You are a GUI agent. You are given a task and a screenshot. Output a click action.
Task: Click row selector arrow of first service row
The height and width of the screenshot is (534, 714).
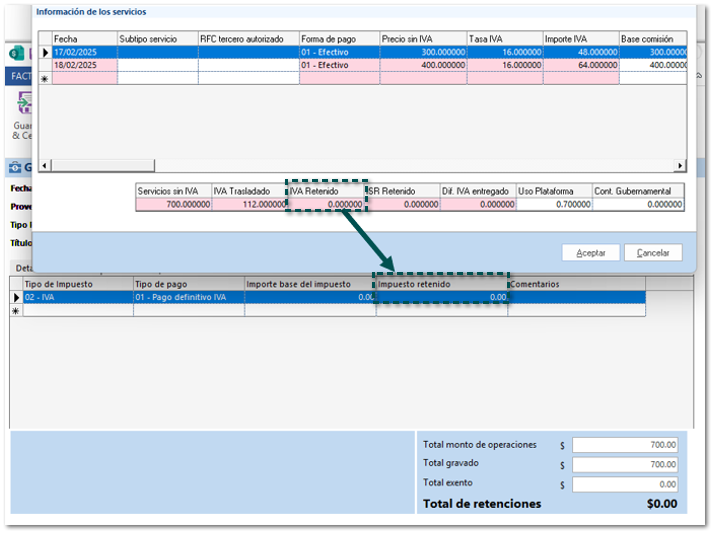click(44, 52)
